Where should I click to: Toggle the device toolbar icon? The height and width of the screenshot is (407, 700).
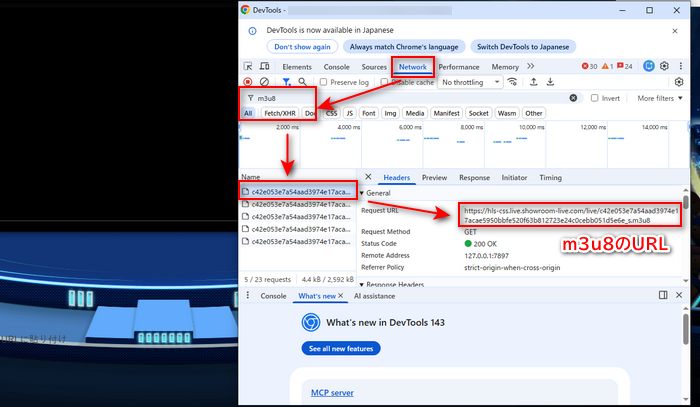click(x=266, y=67)
